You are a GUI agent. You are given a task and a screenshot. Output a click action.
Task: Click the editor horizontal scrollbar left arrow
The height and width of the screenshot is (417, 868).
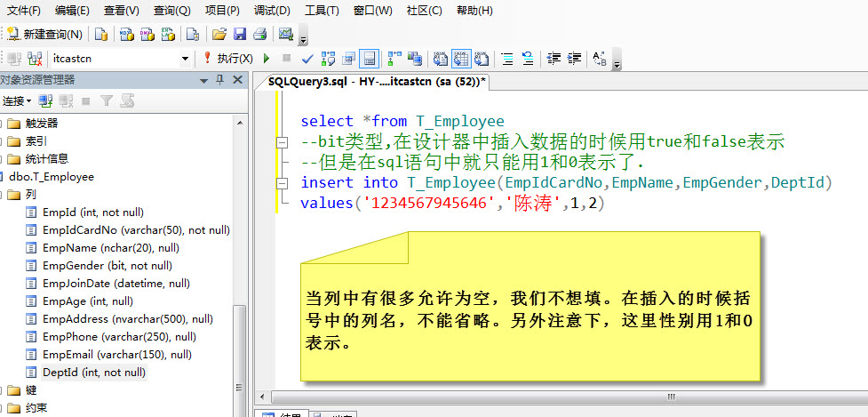click(x=263, y=397)
